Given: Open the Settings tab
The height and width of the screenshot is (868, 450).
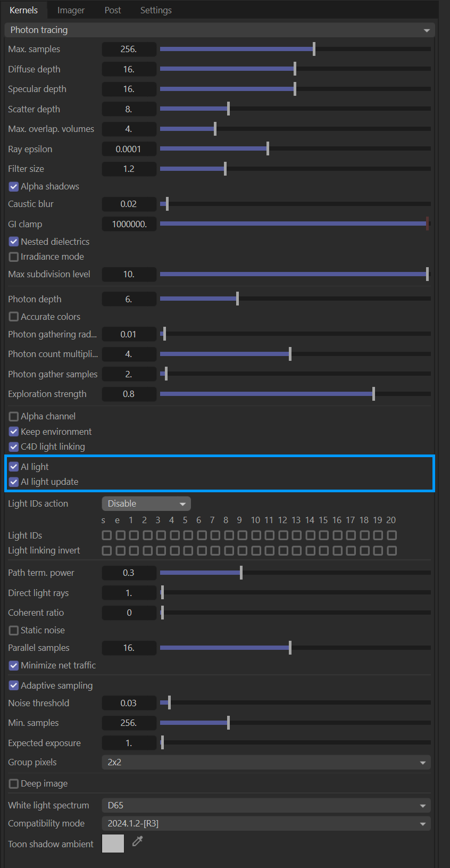Looking at the screenshot, I should (x=156, y=10).
